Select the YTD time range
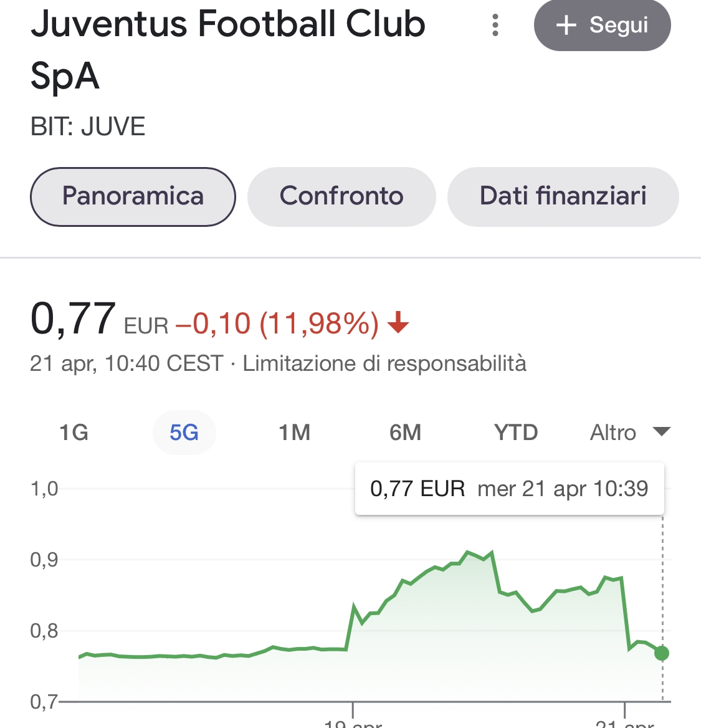 (516, 433)
